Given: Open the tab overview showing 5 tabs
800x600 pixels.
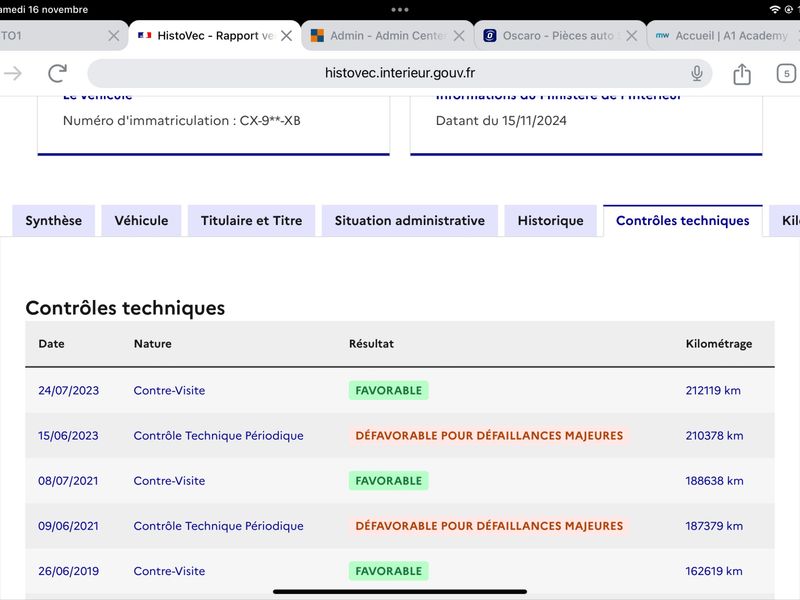Looking at the screenshot, I should [786, 73].
